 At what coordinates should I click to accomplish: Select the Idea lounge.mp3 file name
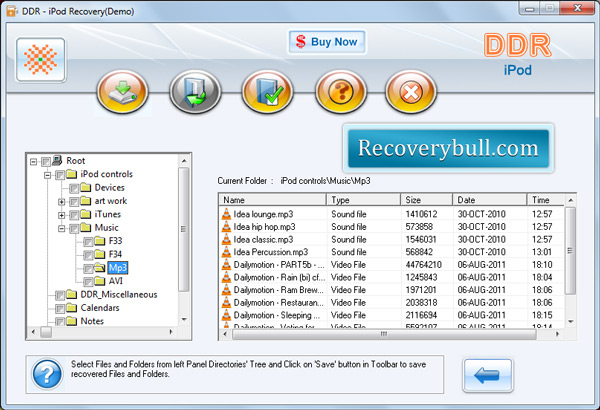(263, 214)
